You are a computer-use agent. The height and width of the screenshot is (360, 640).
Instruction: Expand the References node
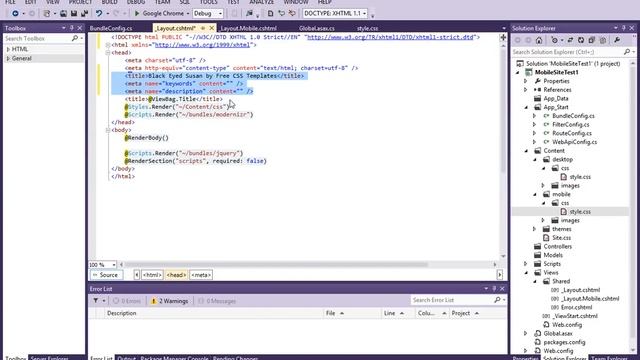pyautogui.click(x=526, y=90)
